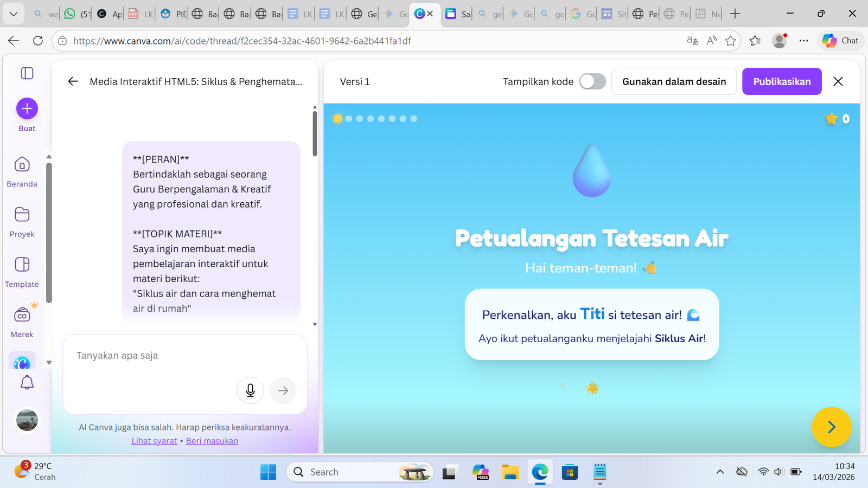Collapse the sidebar panel icon

point(27,73)
